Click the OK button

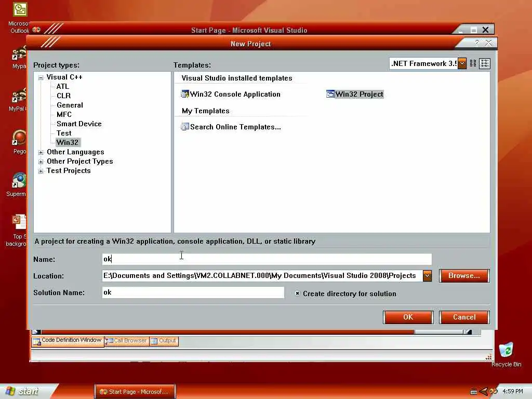[408, 317]
